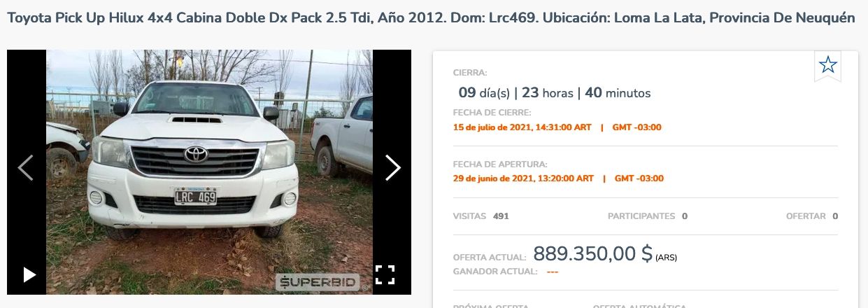Click the Visitas 491 counter

coord(481,216)
